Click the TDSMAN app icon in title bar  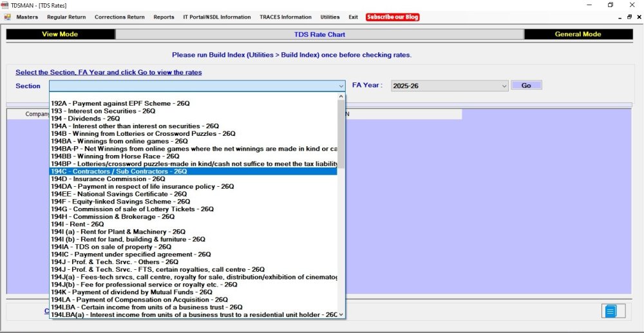tap(5, 5)
